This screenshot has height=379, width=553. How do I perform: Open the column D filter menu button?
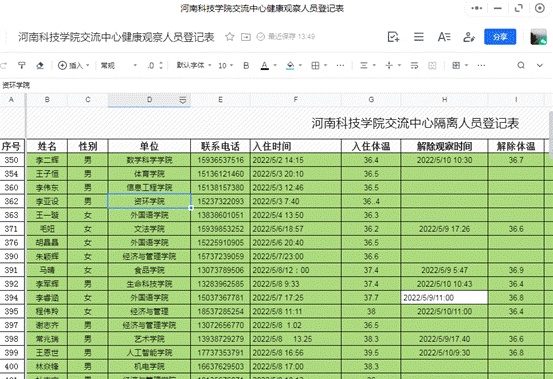click(183, 100)
